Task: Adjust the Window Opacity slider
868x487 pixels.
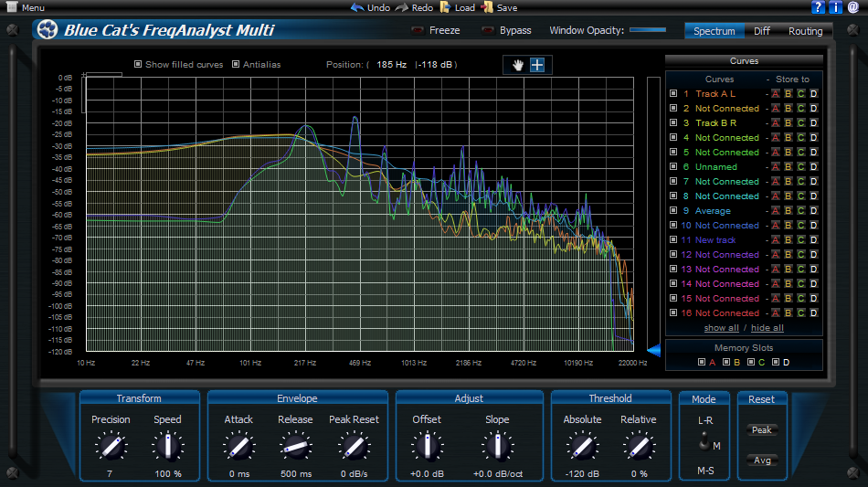Action: point(647,30)
